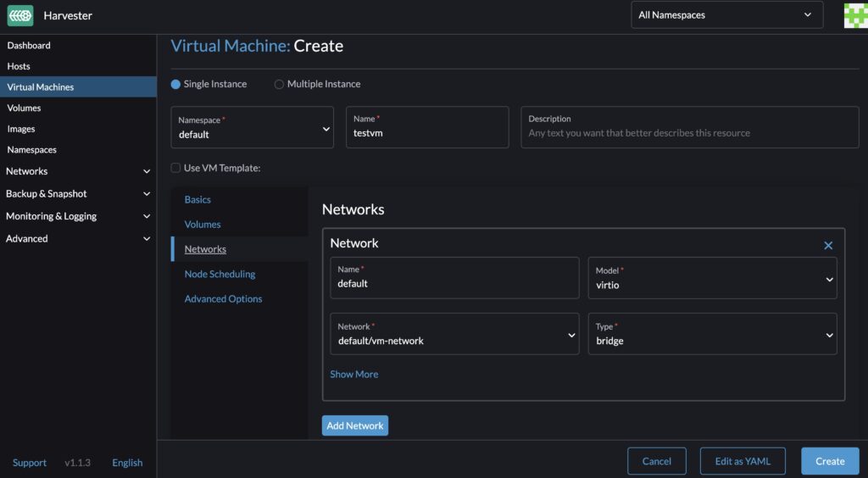
Task: Open the Network dropdown default/vm-network
Action: [x=454, y=334]
